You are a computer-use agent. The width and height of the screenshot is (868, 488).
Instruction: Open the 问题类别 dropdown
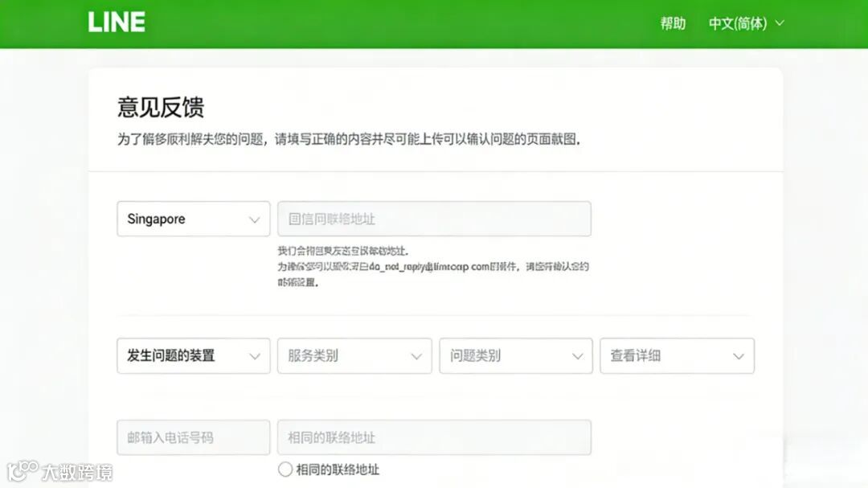(x=516, y=355)
